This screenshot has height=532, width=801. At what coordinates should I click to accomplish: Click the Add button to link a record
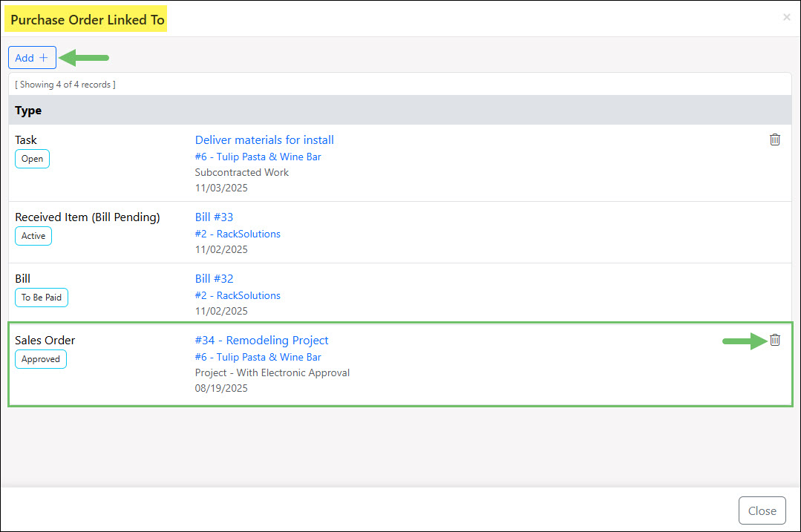pos(32,57)
